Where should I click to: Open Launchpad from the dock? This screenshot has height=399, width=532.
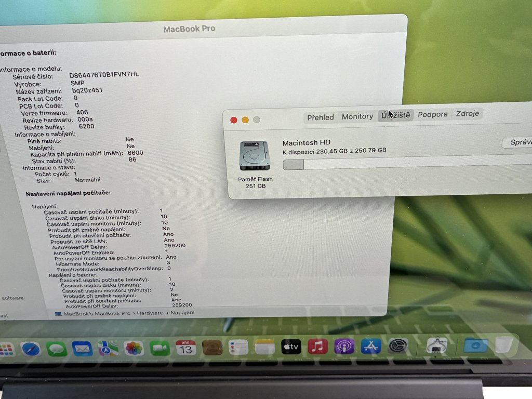(7, 349)
